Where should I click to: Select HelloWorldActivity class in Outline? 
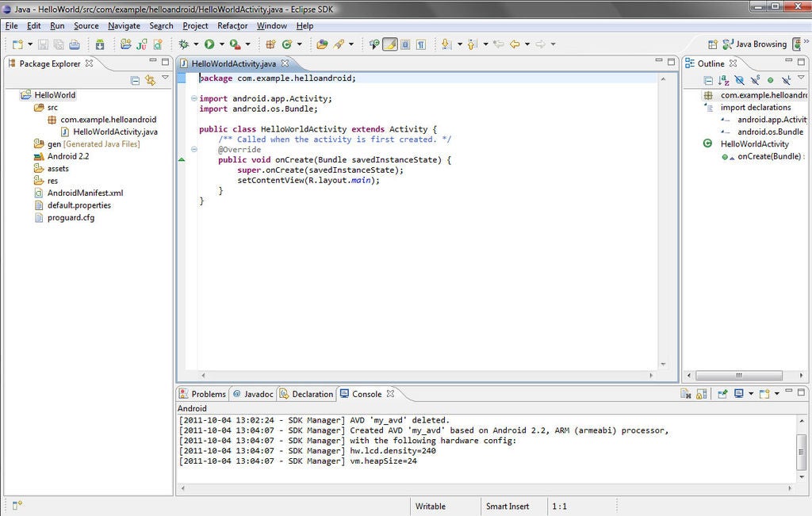[x=754, y=144]
